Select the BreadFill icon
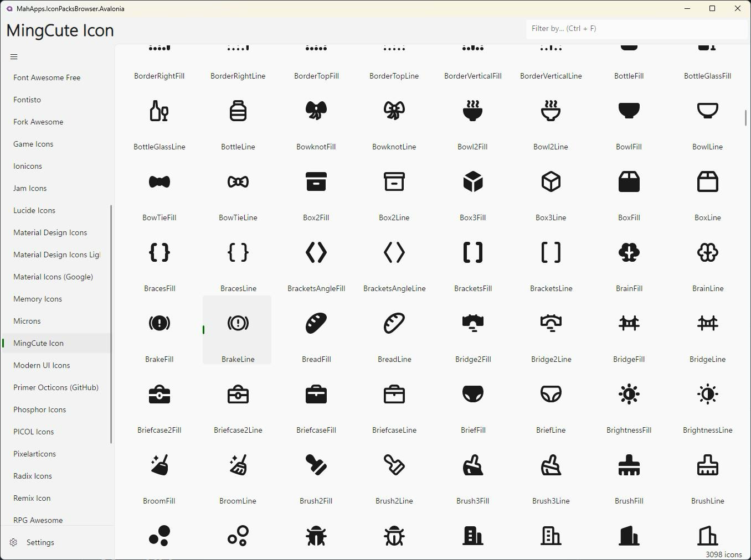 coord(316,323)
